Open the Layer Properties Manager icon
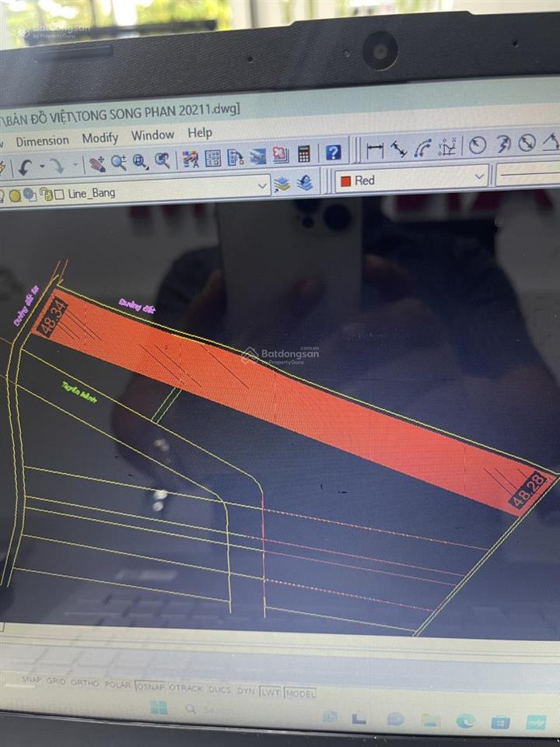The image size is (560, 747). (282, 185)
